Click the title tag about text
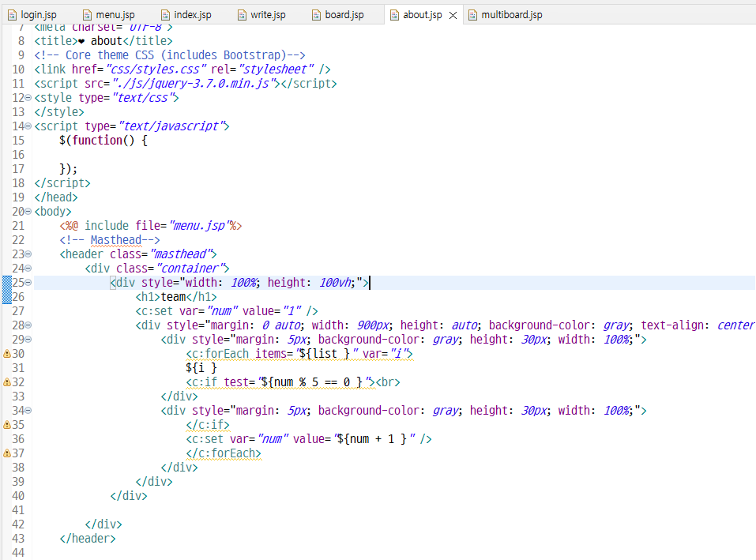This screenshot has height=560, width=756. pyautogui.click(x=106, y=41)
